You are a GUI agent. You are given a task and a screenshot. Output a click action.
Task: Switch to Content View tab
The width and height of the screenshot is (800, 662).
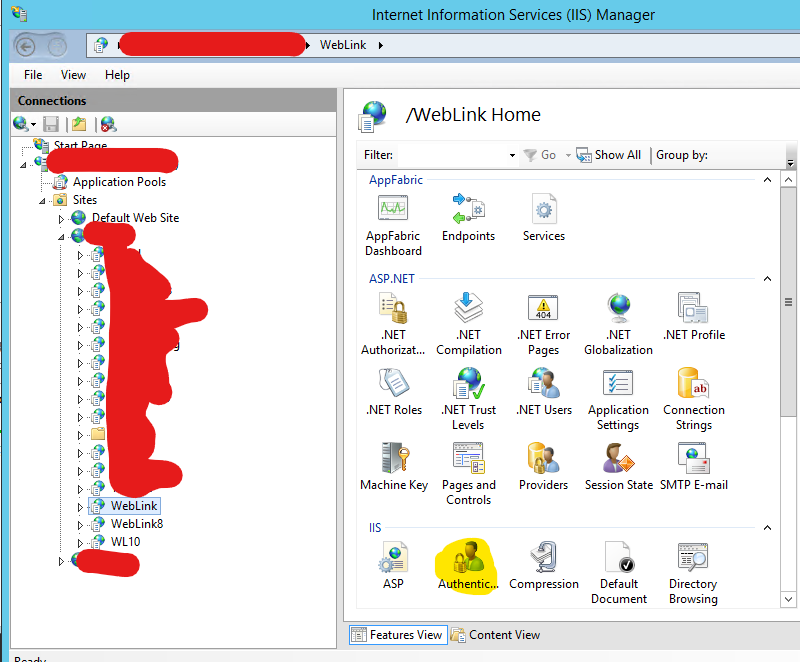pos(495,635)
